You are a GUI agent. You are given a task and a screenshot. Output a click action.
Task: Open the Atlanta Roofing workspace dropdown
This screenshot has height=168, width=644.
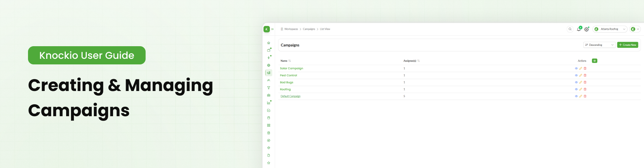pyautogui.click(x=610, y=29)
